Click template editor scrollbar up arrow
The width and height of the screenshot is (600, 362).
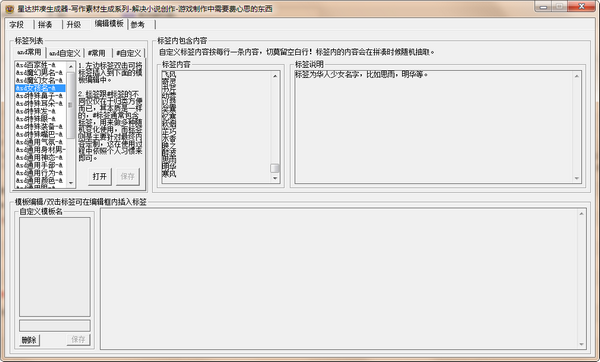coord(581,214)
